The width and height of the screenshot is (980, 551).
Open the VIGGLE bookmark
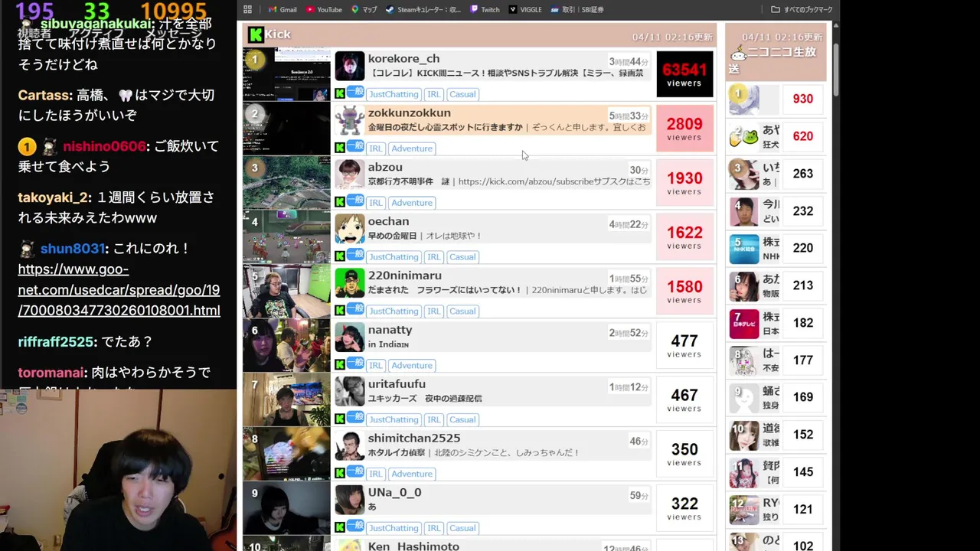[x=524, y=9]
